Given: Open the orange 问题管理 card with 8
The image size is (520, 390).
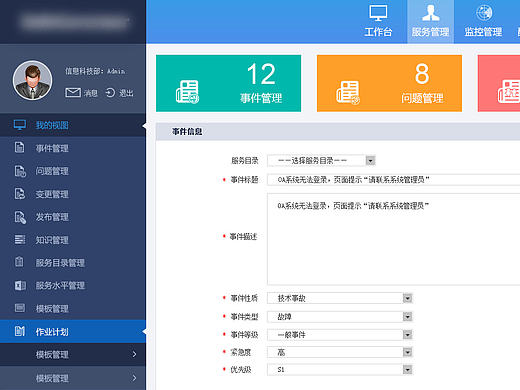Looking at the screenshot, I should coord(389,83).
